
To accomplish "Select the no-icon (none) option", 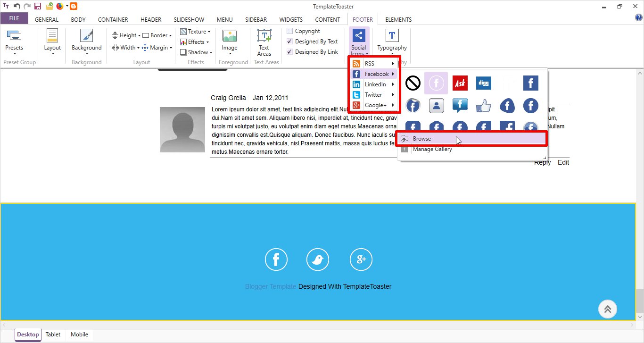I will click(x=413, y=84).
